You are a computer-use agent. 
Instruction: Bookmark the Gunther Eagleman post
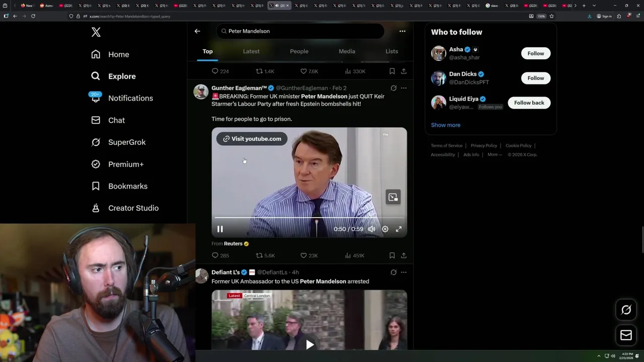point(392,255)
